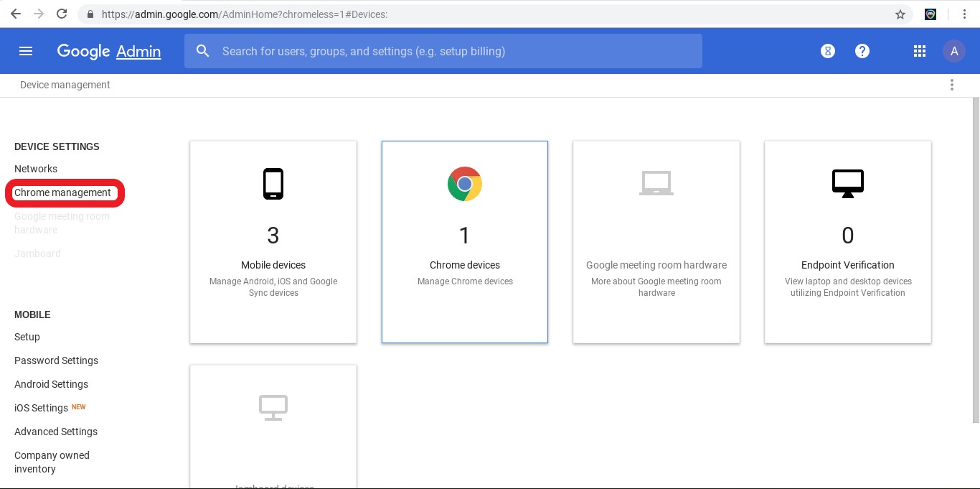This screenshot has height=489, width=980.
Task: Open the account avatar labeled A
Action: [953, 51]
